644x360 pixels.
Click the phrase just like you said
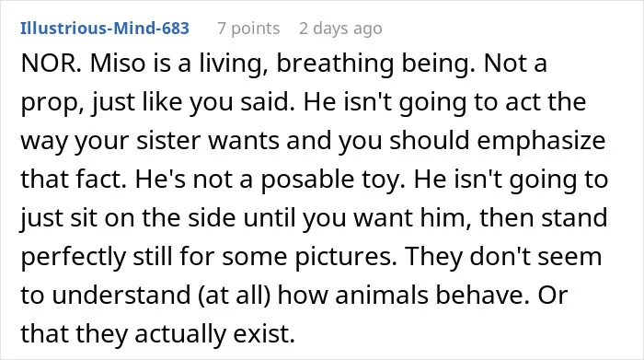point(193,103)
